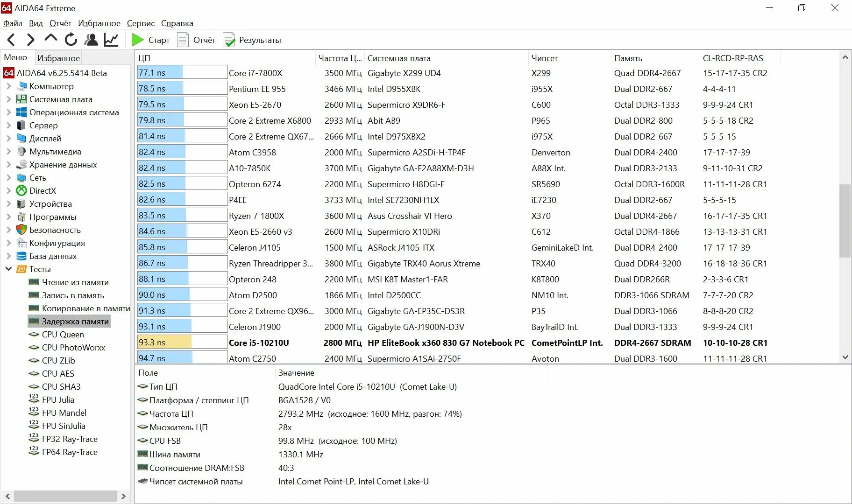Open the FP32 Ray-Trace benchmark
Screen dimensions: 852x504
(63, 439)
